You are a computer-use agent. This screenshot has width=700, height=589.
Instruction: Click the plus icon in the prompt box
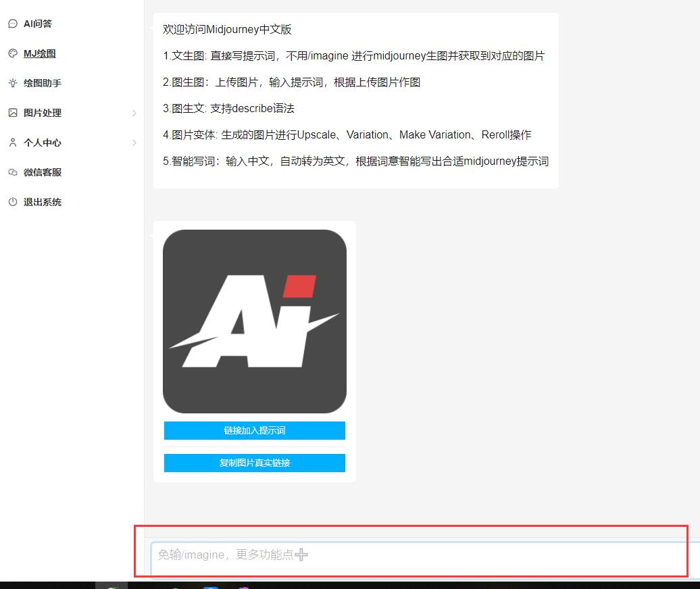tap(301, 555)
